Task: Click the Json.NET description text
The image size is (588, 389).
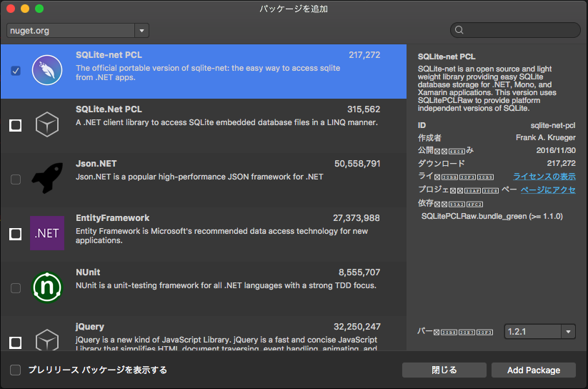Action: (199, 177)
